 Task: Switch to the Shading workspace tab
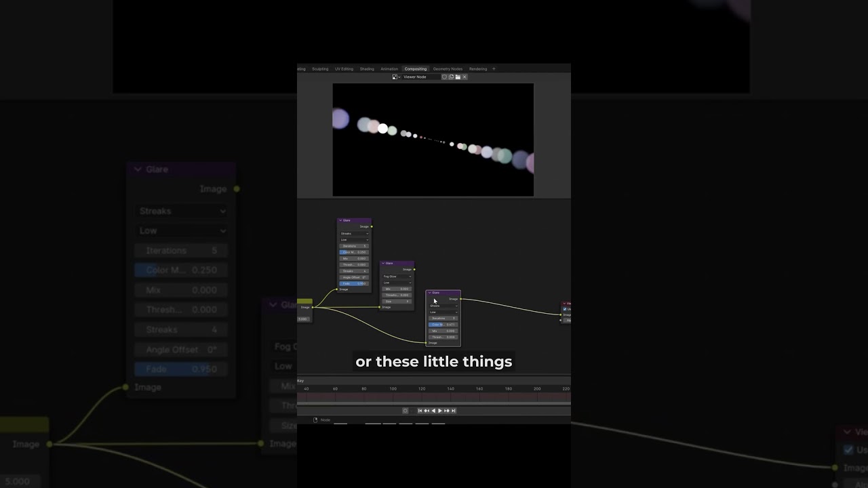pos(367,68)
